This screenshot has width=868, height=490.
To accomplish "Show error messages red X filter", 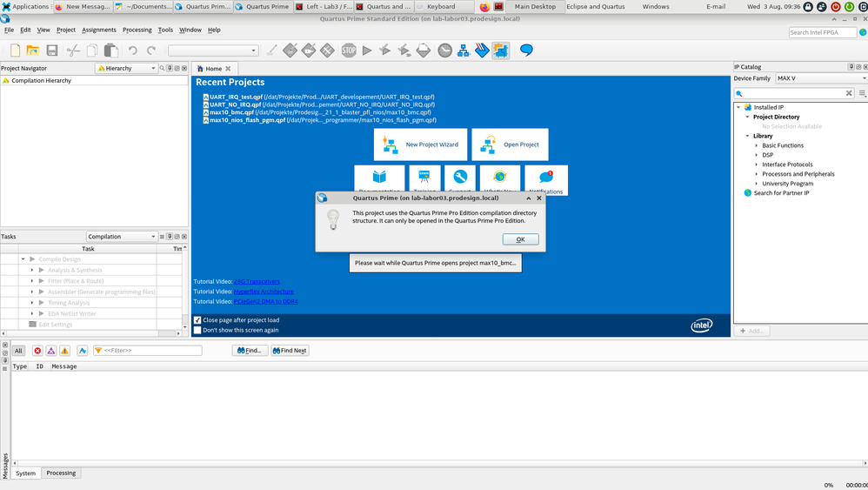I will click(37, 351).
